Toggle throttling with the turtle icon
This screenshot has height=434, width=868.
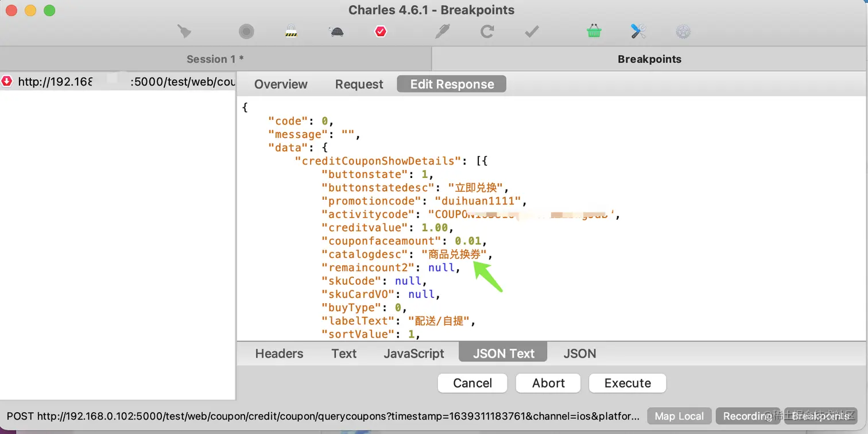tap(337, 32)
